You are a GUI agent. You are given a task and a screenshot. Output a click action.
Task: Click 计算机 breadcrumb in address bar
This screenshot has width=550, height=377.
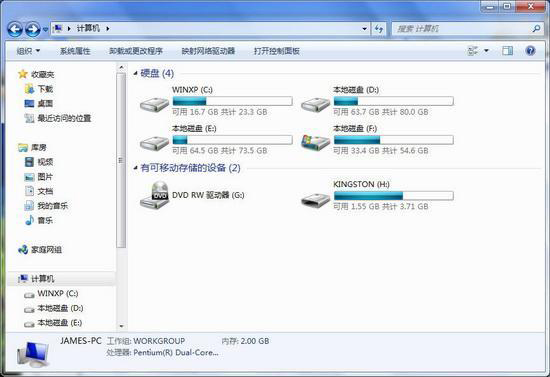[x=88, y=28]
